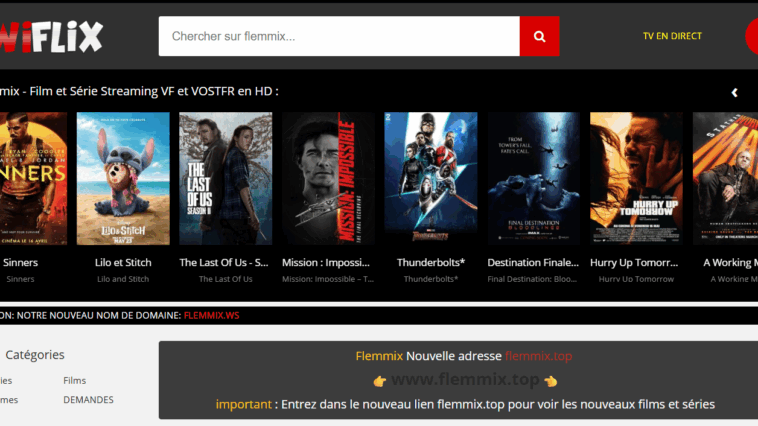Screen dimensions: 758x426
Task: Click 'The Last Of Us' subtitle text
Action: coord(226,279)
